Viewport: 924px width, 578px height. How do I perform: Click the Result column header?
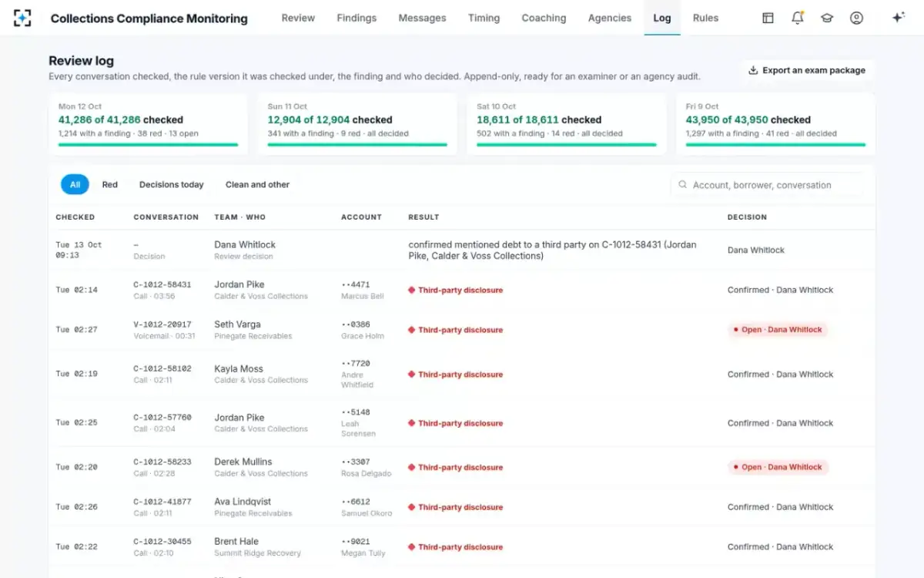[x=423, y=217]
